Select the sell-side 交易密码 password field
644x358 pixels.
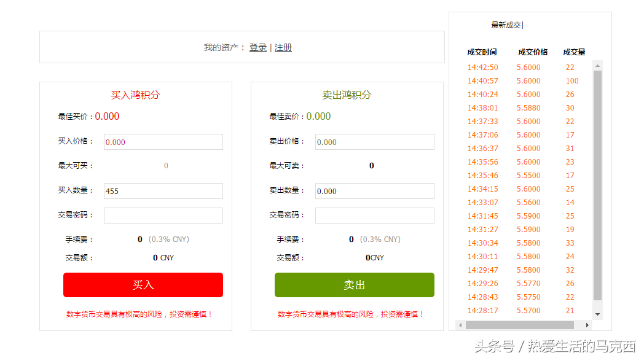[x=374, y=216]
